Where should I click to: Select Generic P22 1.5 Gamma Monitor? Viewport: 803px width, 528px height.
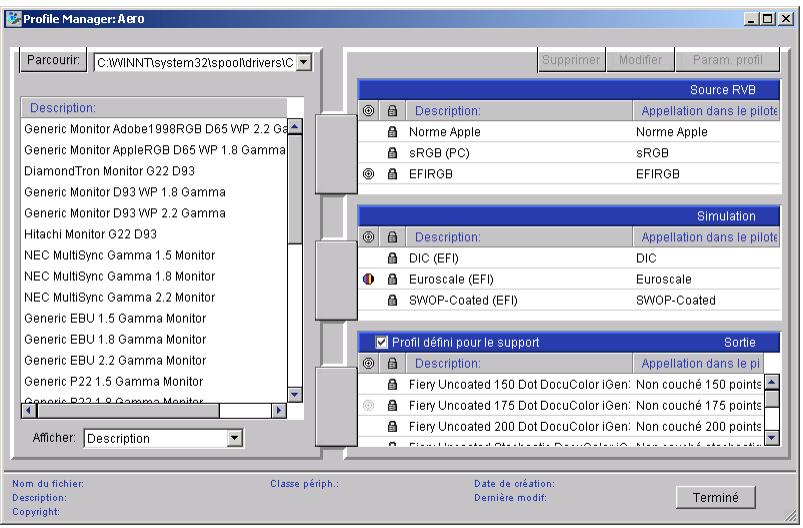click(x=154, y=382)
